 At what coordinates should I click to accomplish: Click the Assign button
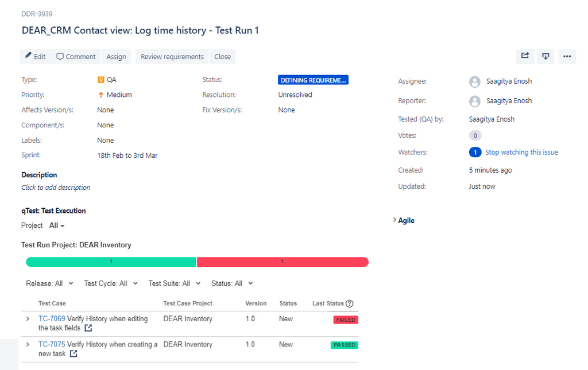(x=116, y=57)
